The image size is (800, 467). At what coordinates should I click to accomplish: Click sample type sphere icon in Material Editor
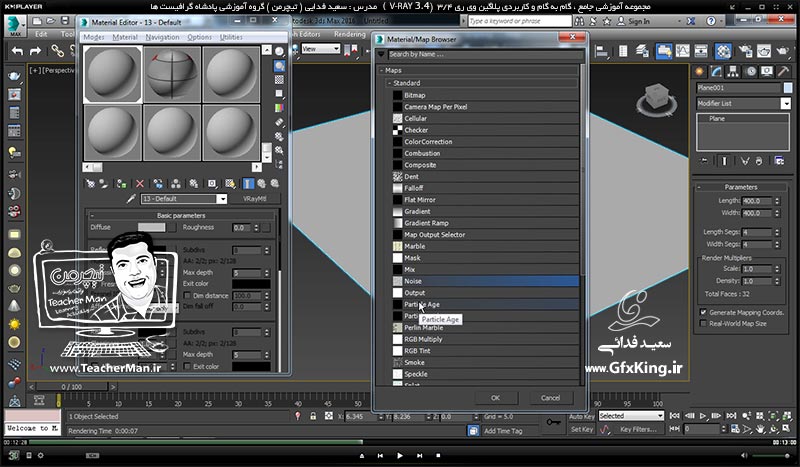(279, 52)
